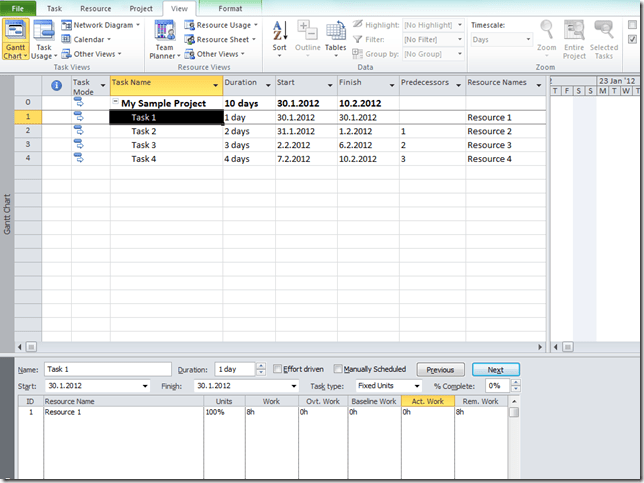Switch to the Resource ribbon tab
644x483 pixels.
pyautogui.click(x=95, y=7)
